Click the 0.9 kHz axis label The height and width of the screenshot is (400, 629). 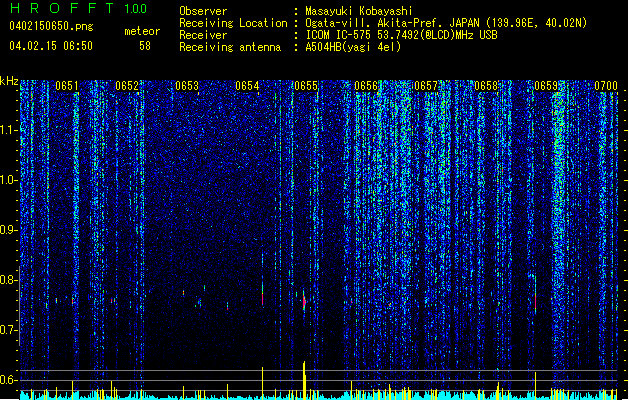[x=9, y=230]
